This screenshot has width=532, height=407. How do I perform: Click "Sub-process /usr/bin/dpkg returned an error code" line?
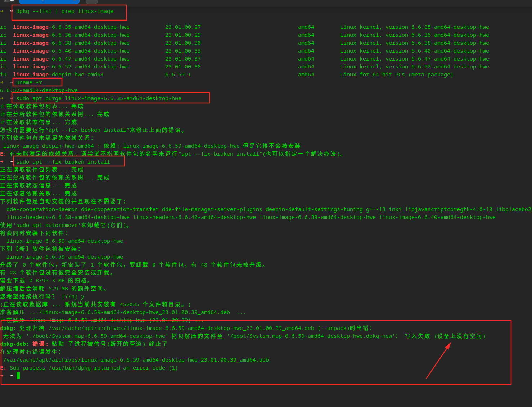[x=94, y=368]
